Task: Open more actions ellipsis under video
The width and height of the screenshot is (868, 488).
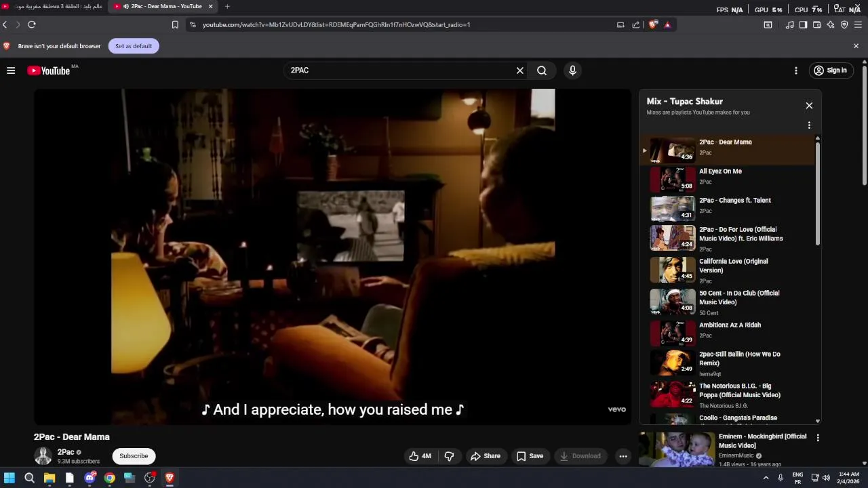Action: tap(623, 456)
